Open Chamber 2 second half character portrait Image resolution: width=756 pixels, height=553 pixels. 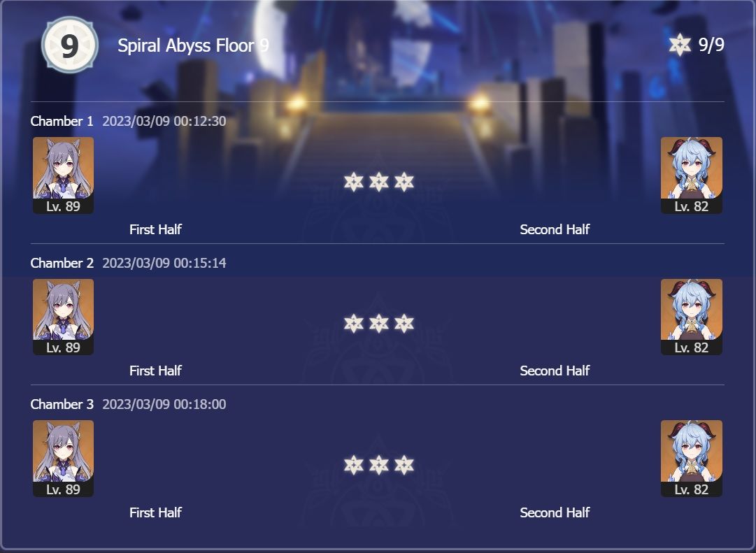pos(691,317)
